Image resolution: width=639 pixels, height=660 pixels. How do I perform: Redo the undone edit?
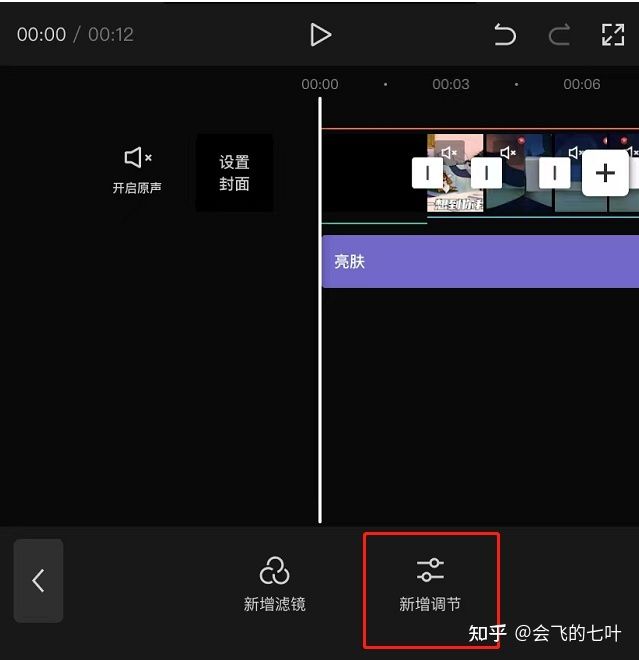click(x=559, y=35)
